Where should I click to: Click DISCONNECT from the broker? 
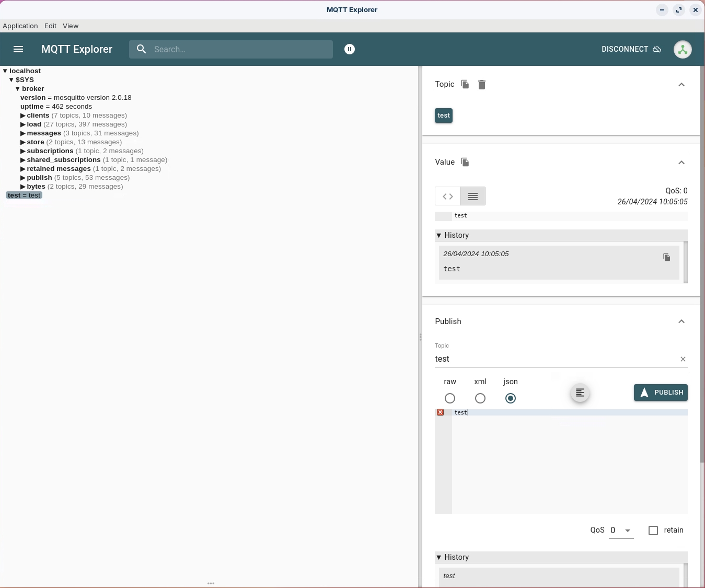click(x=631, y=49)
